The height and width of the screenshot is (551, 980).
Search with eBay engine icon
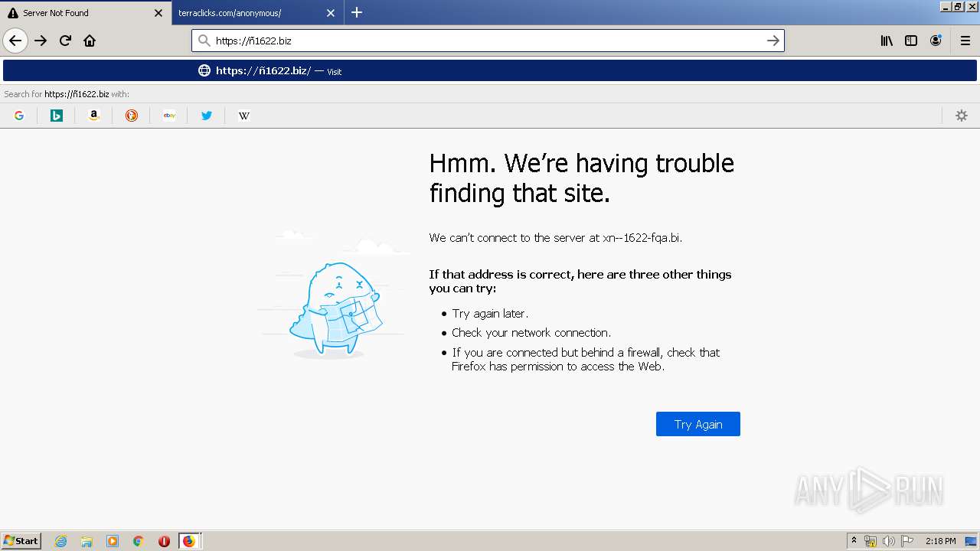[169, 116]
